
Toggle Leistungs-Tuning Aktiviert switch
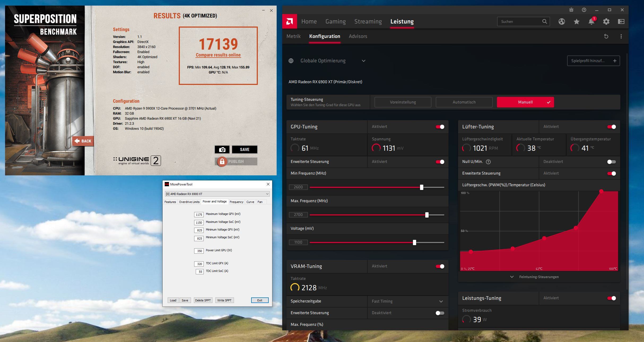click(612, 298)
